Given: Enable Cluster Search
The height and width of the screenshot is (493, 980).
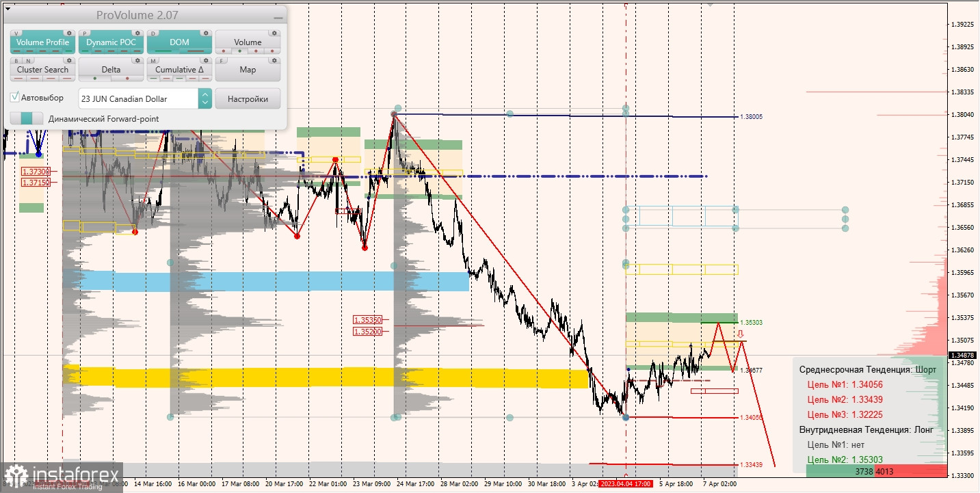Looking at the screenshot, I should [42, 70].
